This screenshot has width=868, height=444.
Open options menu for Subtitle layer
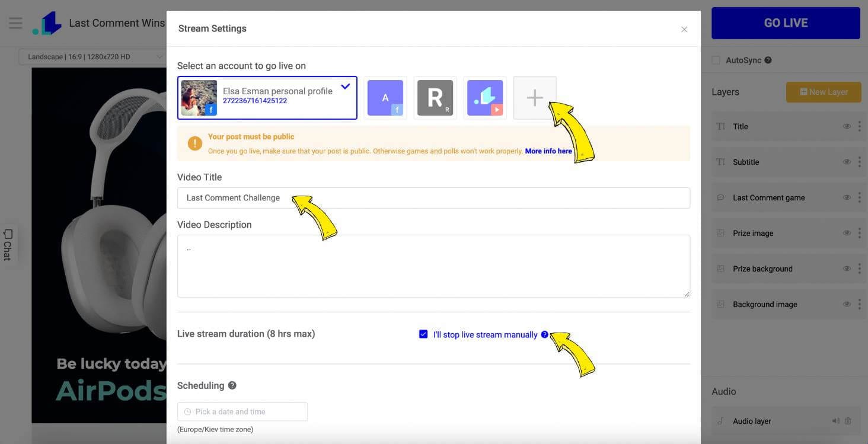[x=859, y=162]
